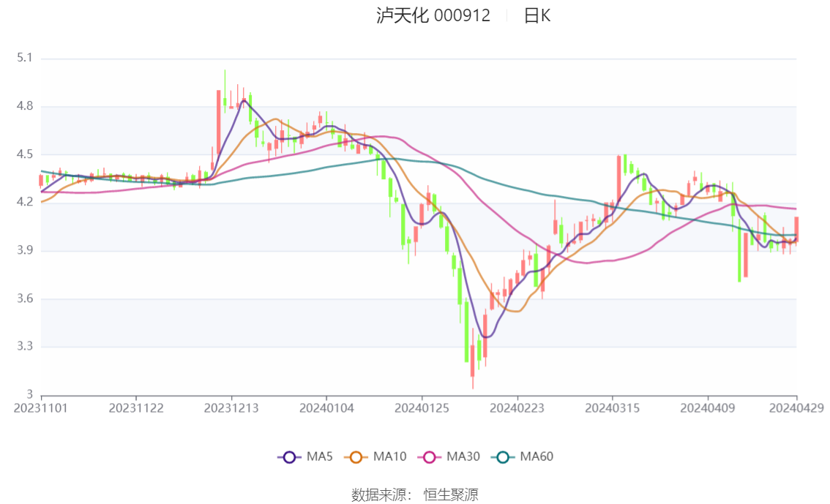Viewport: 830px width, 504px height.
Task: Click the 3.3 y-axis value
Action: point(24,347)
